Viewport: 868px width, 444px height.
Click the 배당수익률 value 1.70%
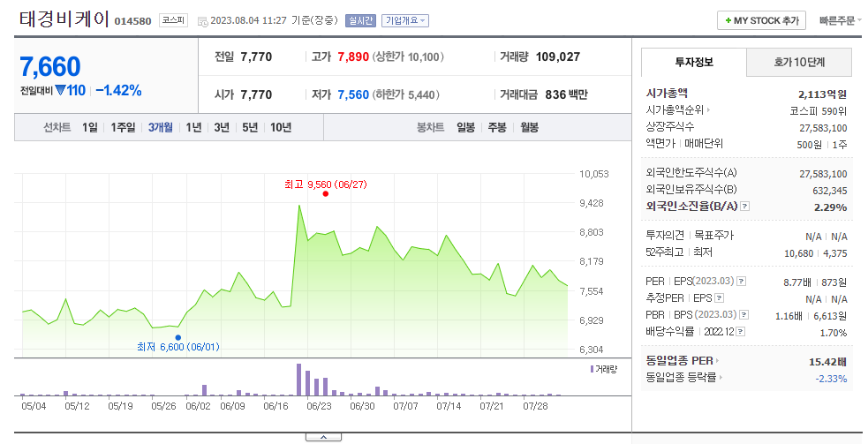[x=834, y=333]
